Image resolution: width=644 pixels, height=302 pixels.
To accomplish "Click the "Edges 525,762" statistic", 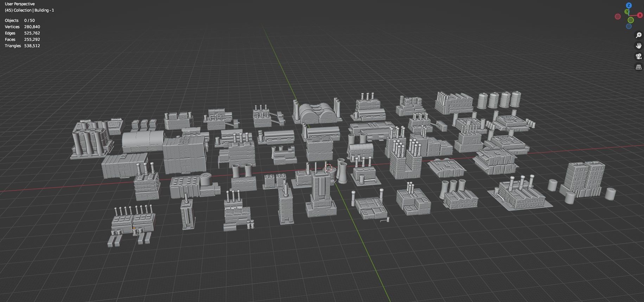I will coord(22,33).
